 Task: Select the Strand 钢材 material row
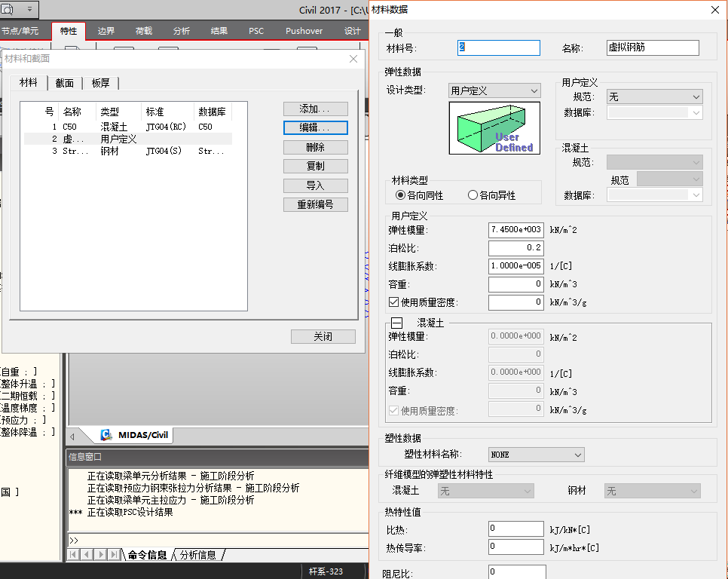pyautogui.click(x=127, y=151)
